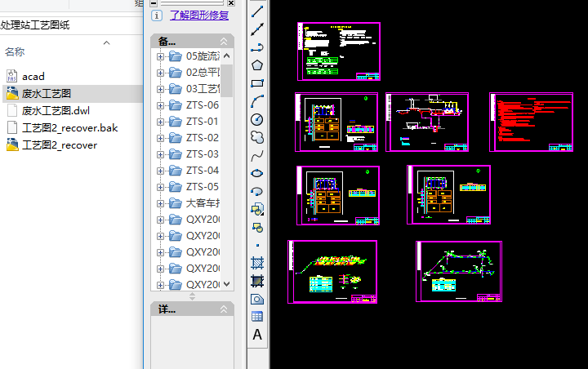This screenshot has width=588, height=369.
Task: Click scroll-up arrow in backup files tree
Action: pos(226,56)
